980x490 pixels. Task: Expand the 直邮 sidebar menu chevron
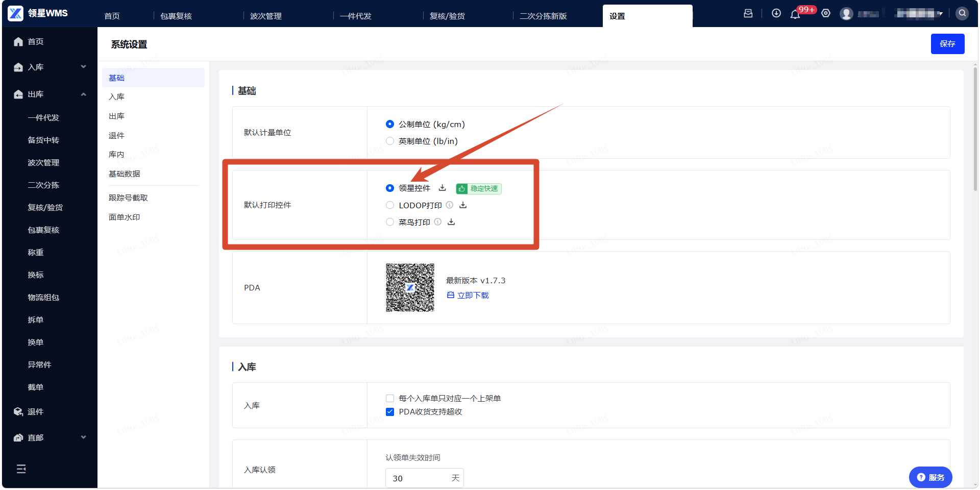[x=83, y=437]
